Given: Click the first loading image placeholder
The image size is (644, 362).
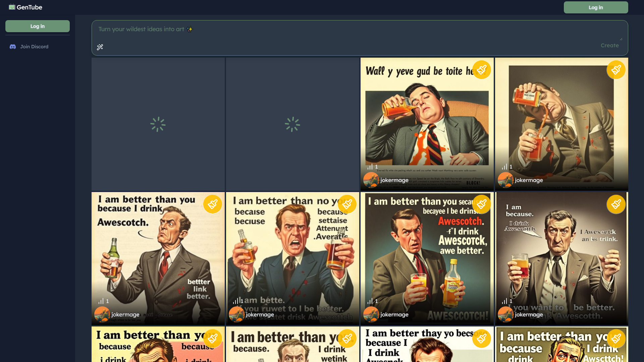Looking at the screenshot, I should point(158,124).
